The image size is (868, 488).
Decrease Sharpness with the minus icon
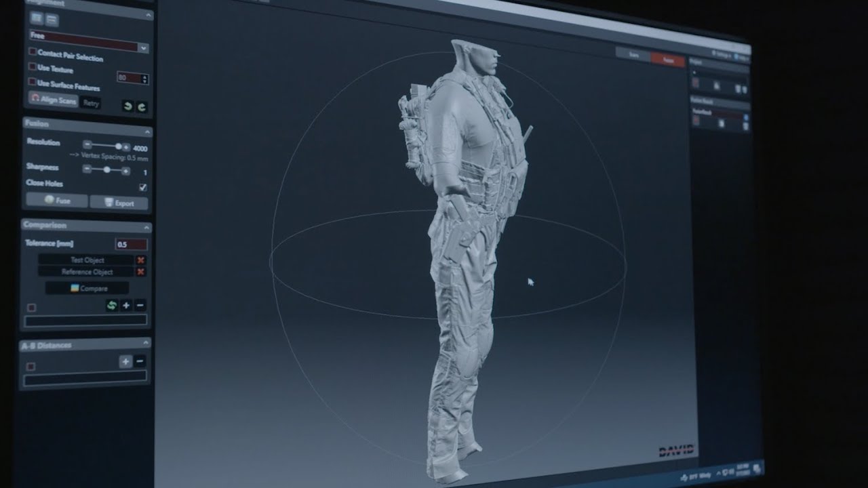(87, 169)
